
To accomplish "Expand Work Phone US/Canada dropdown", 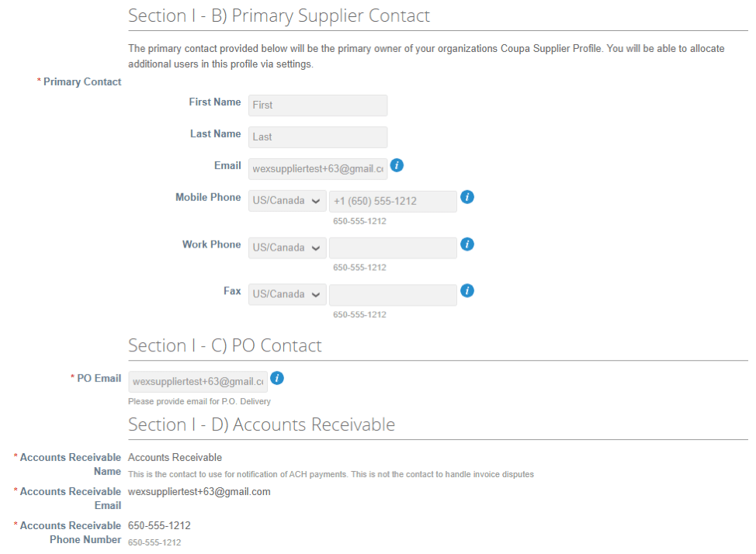I will pyautogui.click(x=287, y=248).
